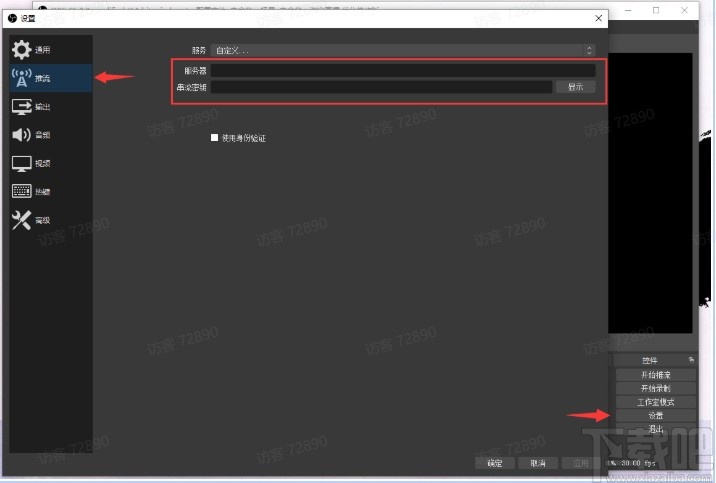The image size is (716, 483).
Task: Minimize the main OBS window behind dialog
Action: click(x=628, y=10)
